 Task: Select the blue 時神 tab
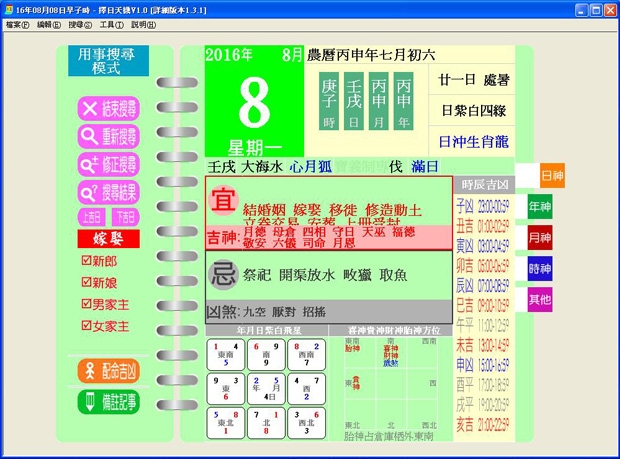click(x=540, y=268)
